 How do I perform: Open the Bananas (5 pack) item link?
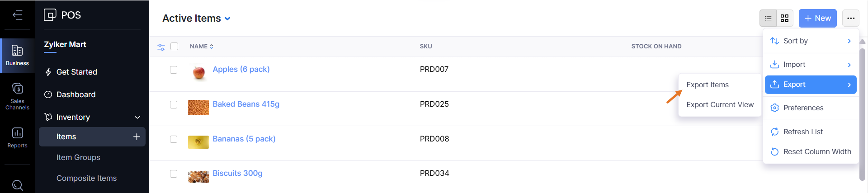244,139
